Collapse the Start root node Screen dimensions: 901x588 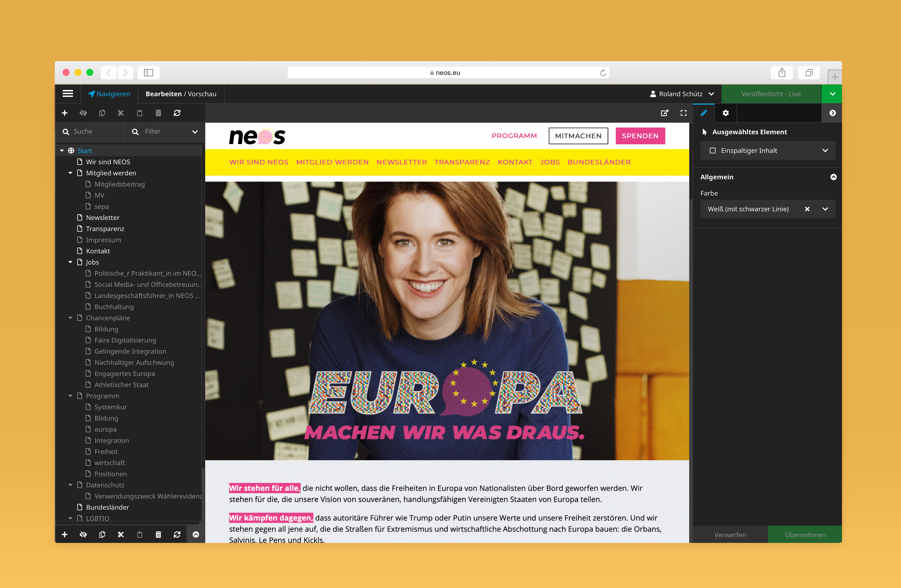(x=62, y=151)
